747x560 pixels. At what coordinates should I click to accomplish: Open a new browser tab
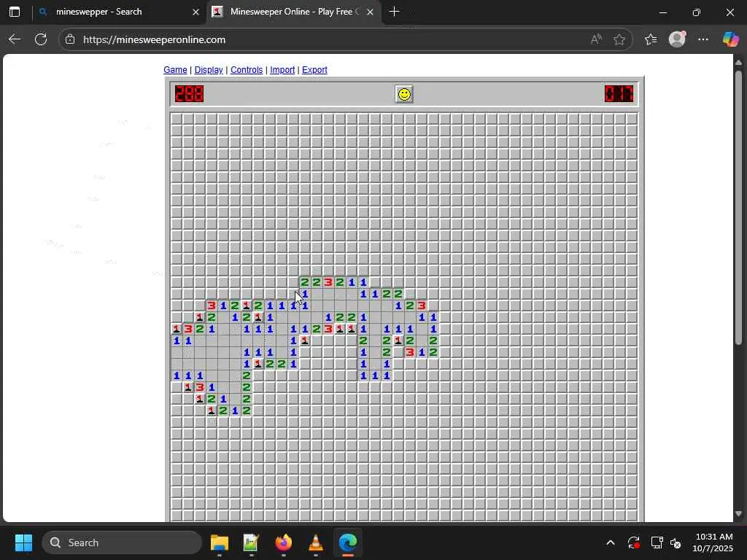coord(394,12)
